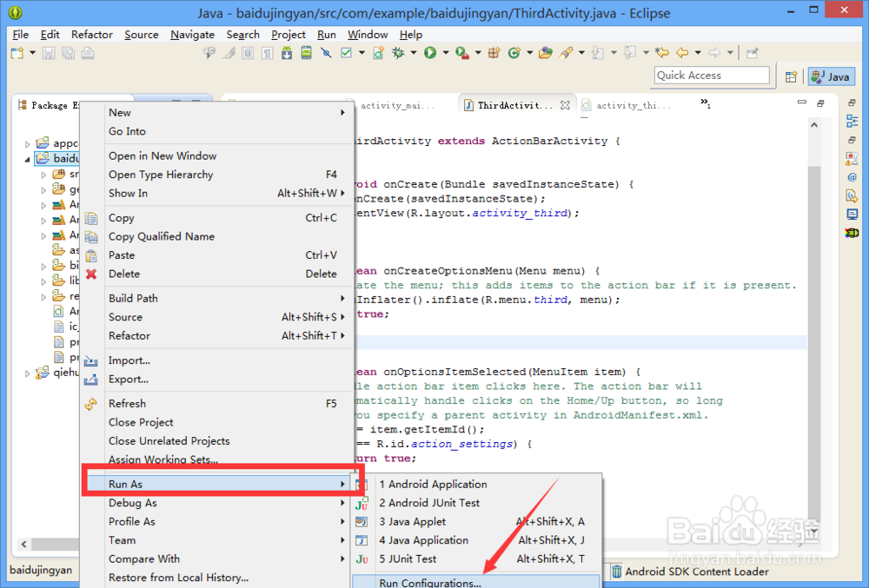Click the Search flashlight toolbar icon
The height and width of the screenshot is (588, 869).
click(566, 53)
